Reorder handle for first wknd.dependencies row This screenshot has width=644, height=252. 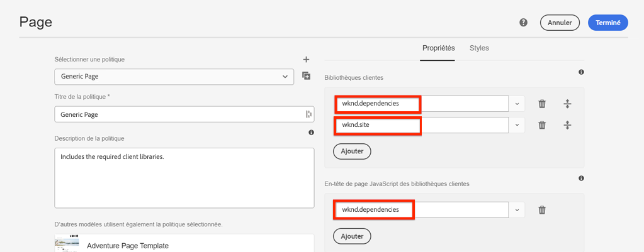[567, 104]
